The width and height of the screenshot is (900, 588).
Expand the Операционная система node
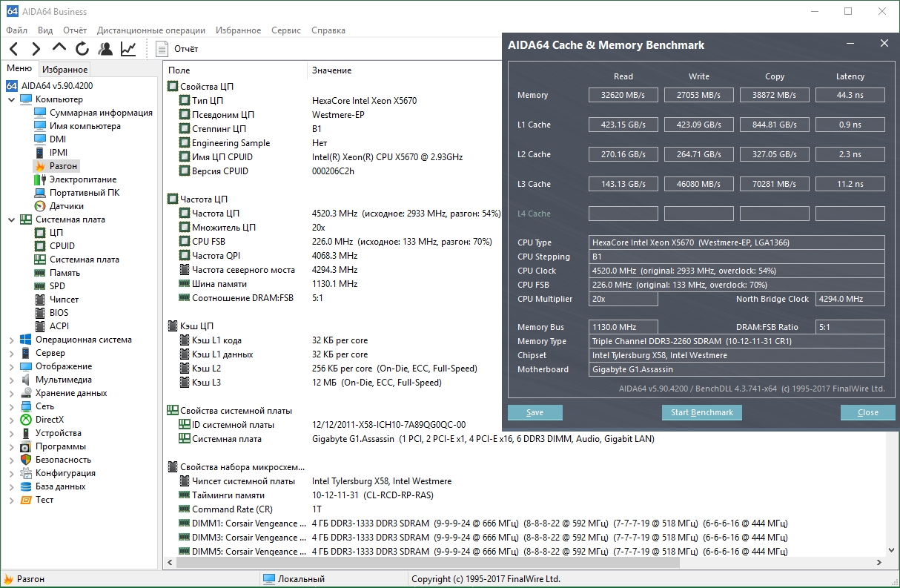11,340
